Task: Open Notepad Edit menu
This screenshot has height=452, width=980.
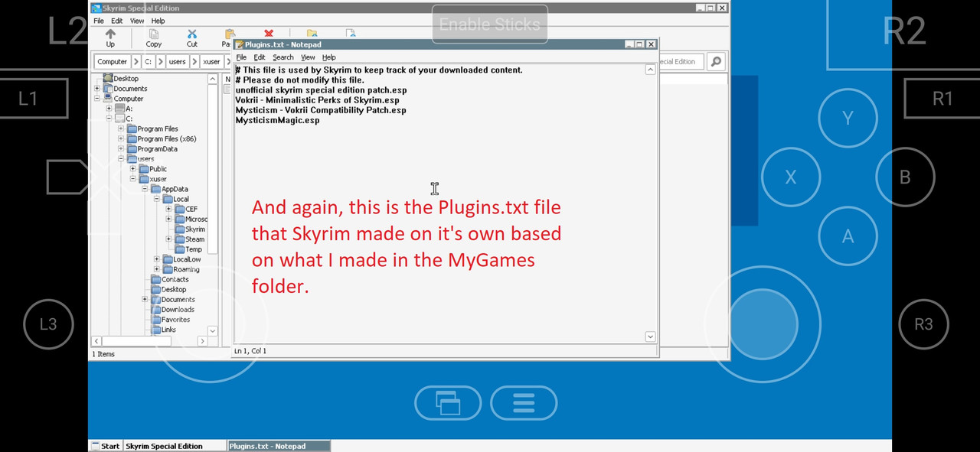Action: [x=260, y=57]
